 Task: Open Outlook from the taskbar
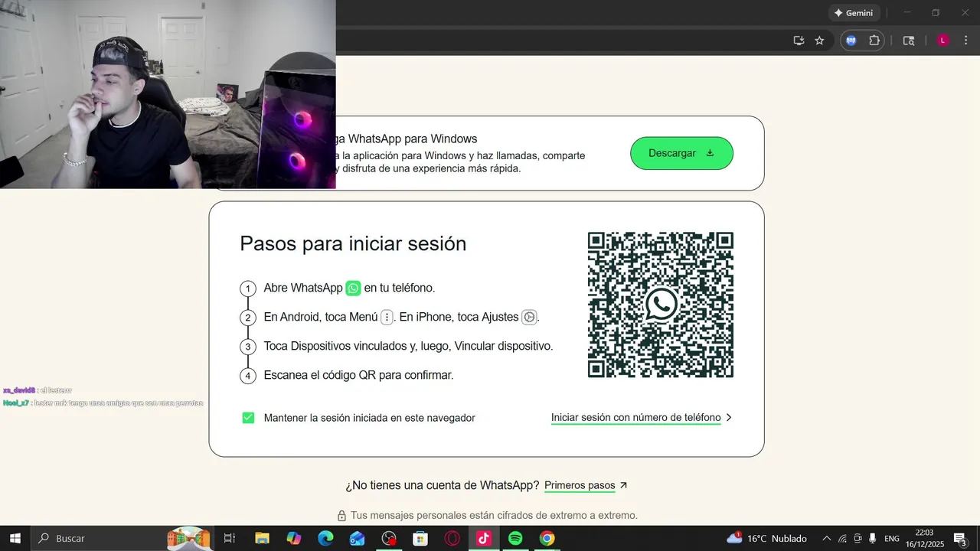click(357, 538)
